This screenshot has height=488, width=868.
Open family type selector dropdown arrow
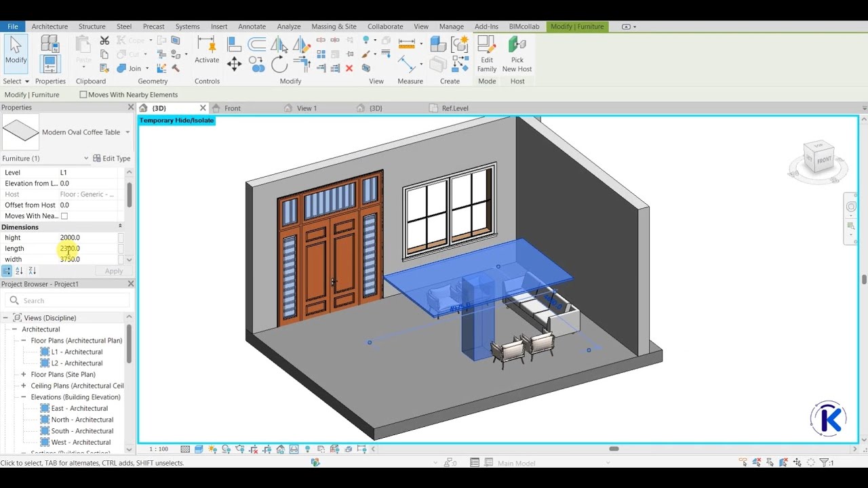point(127,132)
